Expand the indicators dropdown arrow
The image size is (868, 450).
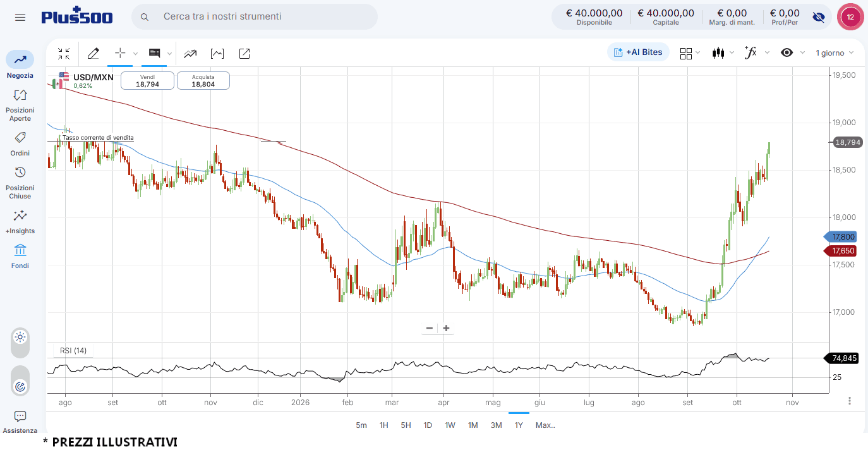(767, 53)
